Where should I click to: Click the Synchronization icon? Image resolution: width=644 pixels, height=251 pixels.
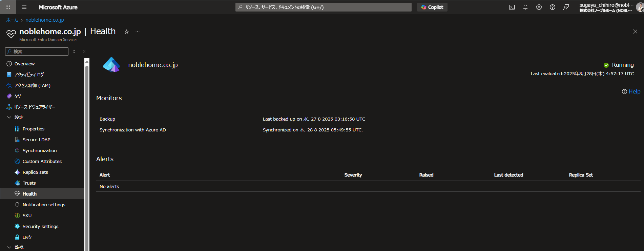pos(17,150)
